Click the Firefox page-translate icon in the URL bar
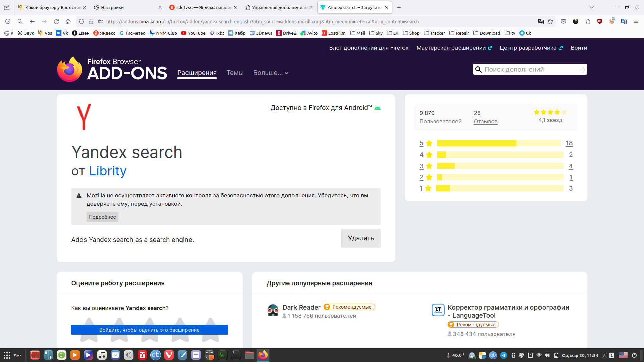This screenshot has width=644, height=362. (x=541, y=21)
